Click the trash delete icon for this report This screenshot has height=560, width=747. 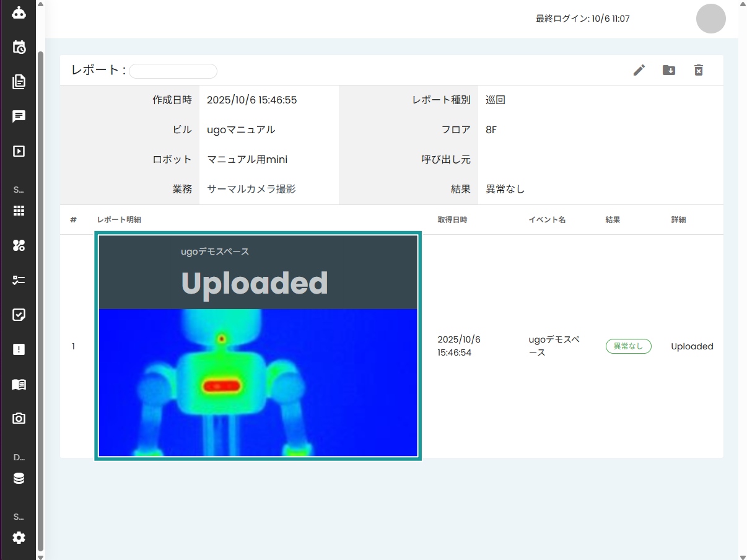pyautogui.click(x=698, y=70)
